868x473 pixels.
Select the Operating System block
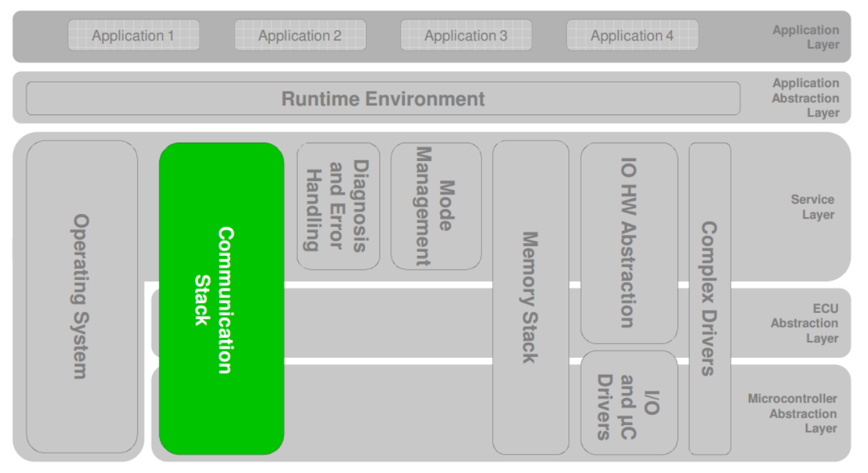(x=82, y=297)
